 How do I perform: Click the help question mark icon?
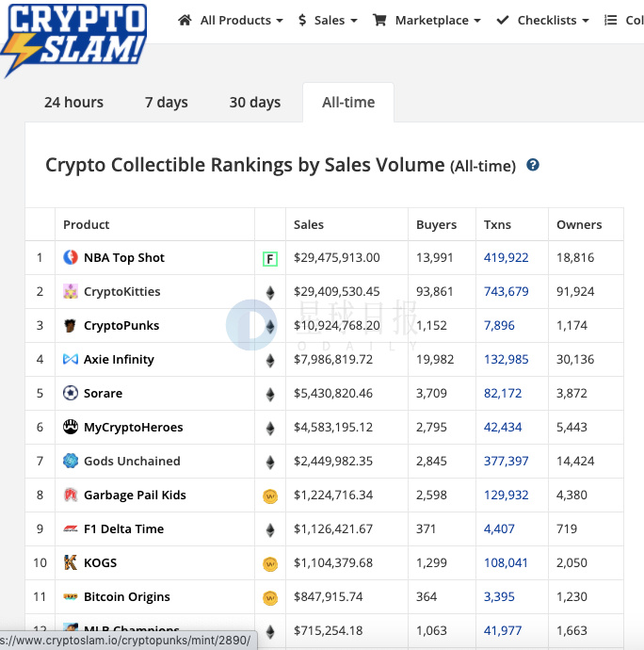[x=533, y=165]
